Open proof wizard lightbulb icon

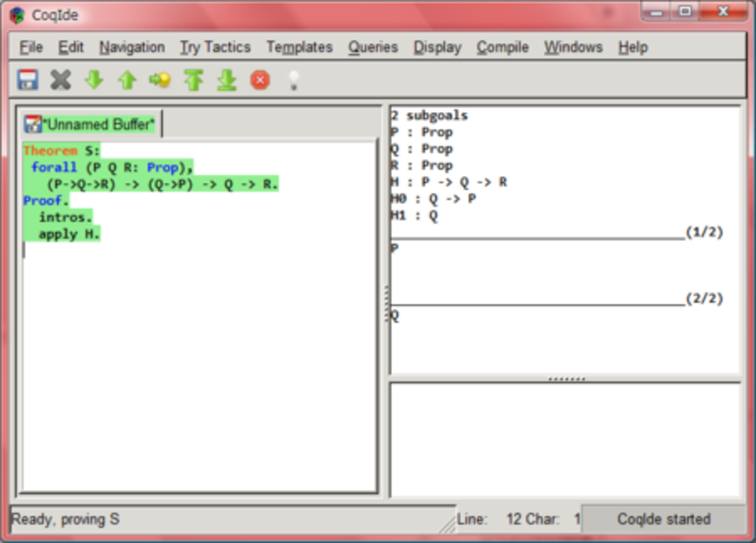294,80
